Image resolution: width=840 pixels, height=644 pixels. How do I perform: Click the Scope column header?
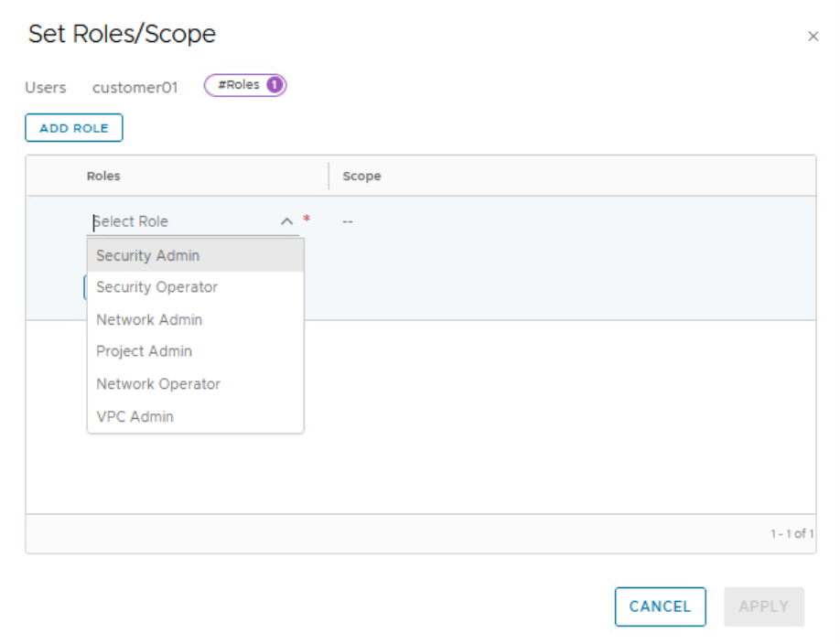tap(361, 176)
